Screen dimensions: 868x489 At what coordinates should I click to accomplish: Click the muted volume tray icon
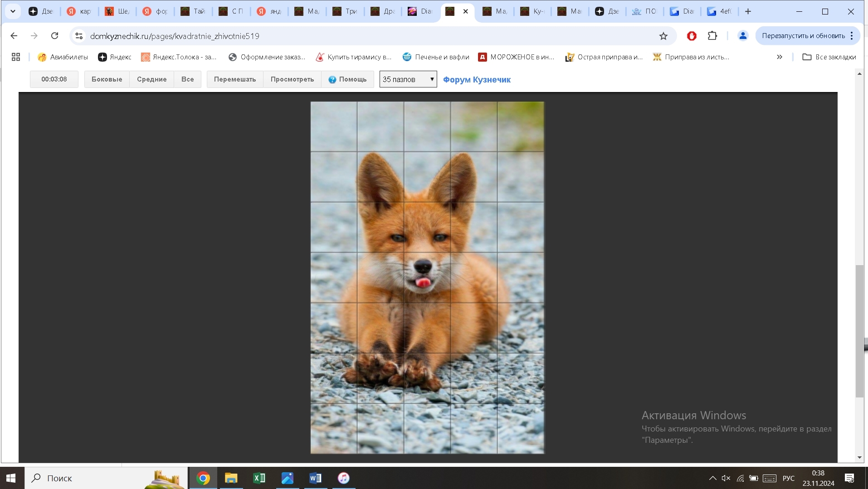pyautogui.click(x=726, y=478)
